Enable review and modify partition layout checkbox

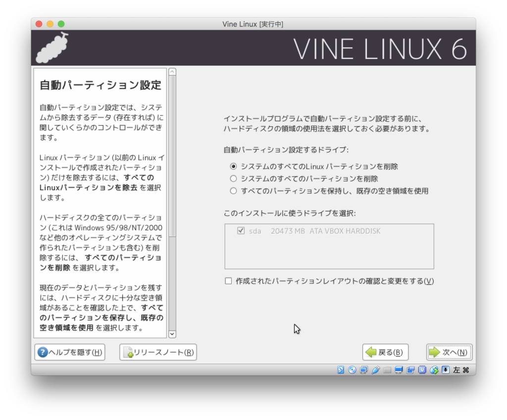pos(228,281)
